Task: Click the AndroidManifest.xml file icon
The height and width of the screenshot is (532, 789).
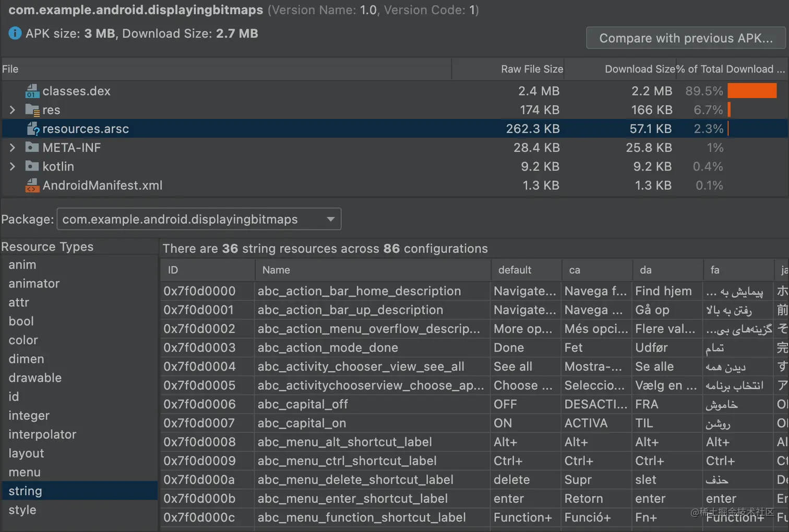Action: (32, 185)
